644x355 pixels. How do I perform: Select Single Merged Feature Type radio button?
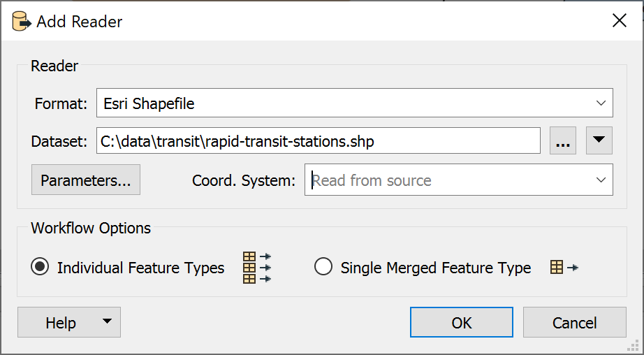pyautogui.click(x=323, y=268)
